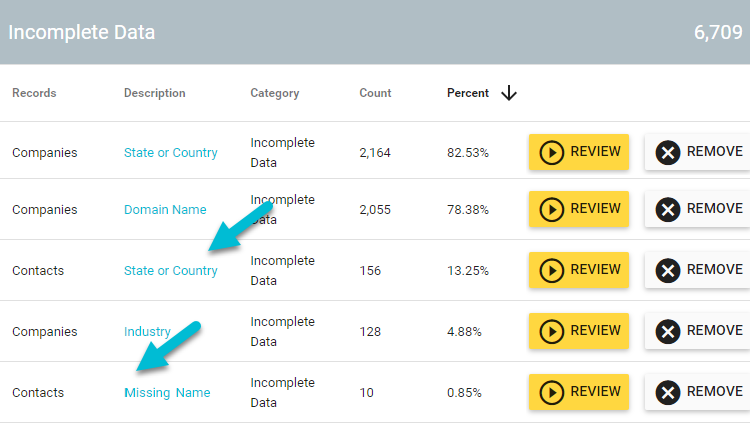Viewport: 753px width, 428px height.
Task: Sort by Records column header
Action: [x=34, y=93]
